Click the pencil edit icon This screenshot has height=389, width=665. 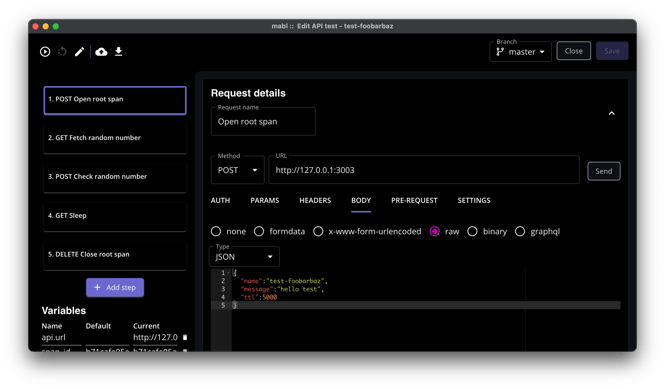(79, 52)
